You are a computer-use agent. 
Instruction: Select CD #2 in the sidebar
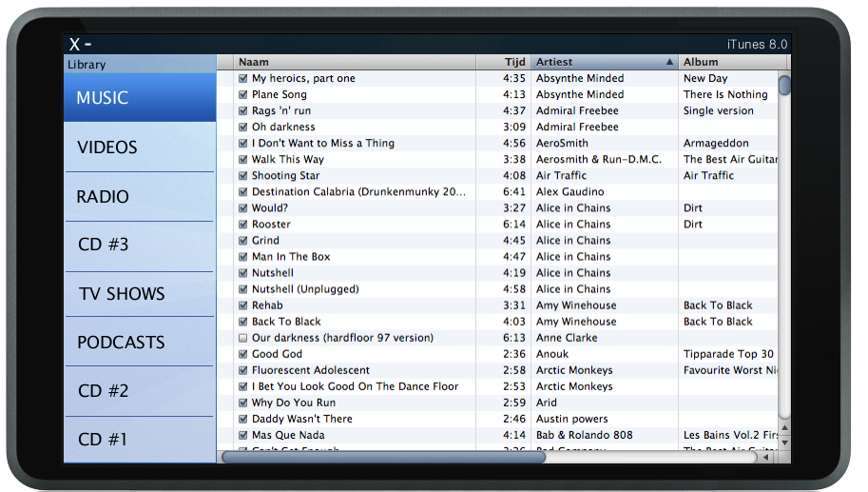click(140, 390)
